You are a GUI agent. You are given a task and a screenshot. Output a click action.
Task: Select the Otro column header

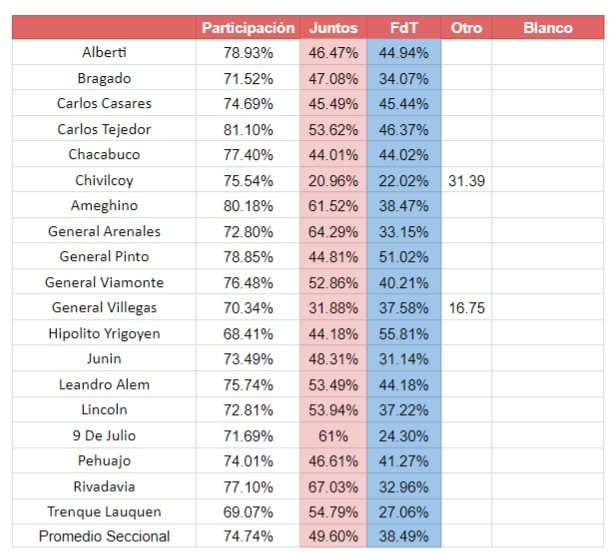coord(466,28)
